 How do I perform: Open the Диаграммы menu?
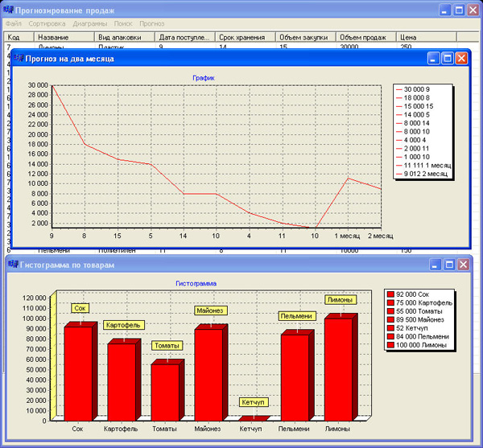(x=89, y=24)
